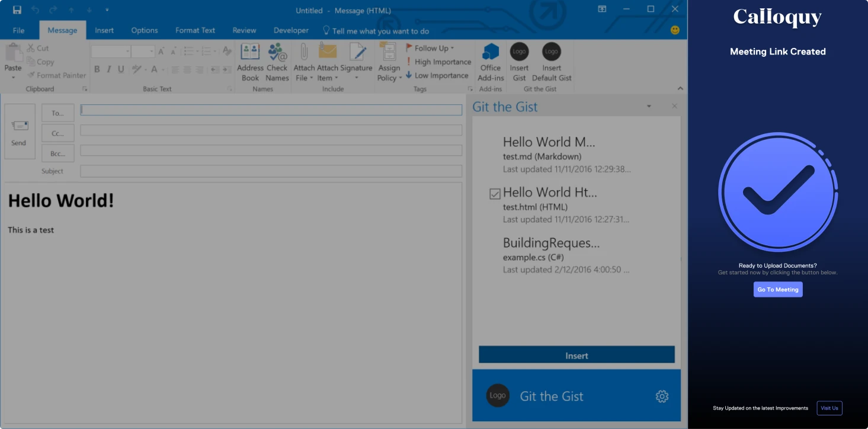Click the Undo arrow in quick access toolbar
This screenshot has width=868, height=429.
pyautogui.click(x=35, y=10)
